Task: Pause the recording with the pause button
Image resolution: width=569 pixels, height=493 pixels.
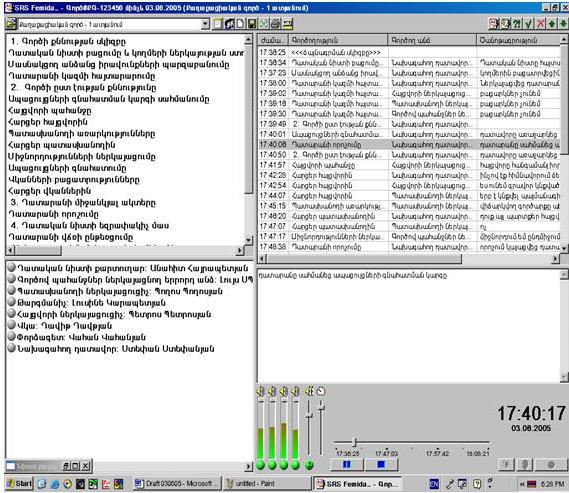Action: pyautogui.click(x=347, y=464)
